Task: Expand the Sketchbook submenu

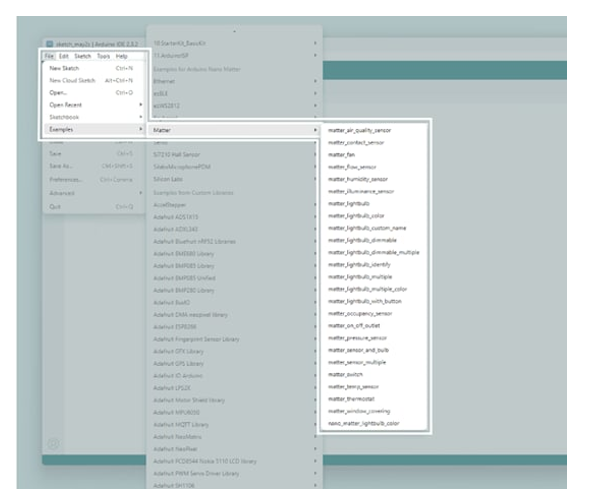Action: pyautogui.click(x=94, y=117)
